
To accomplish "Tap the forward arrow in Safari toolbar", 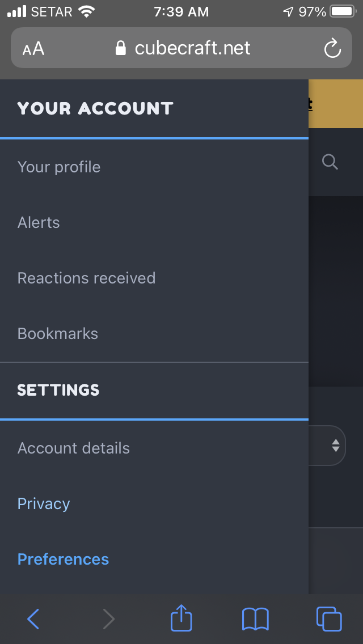I will (108, 618).
